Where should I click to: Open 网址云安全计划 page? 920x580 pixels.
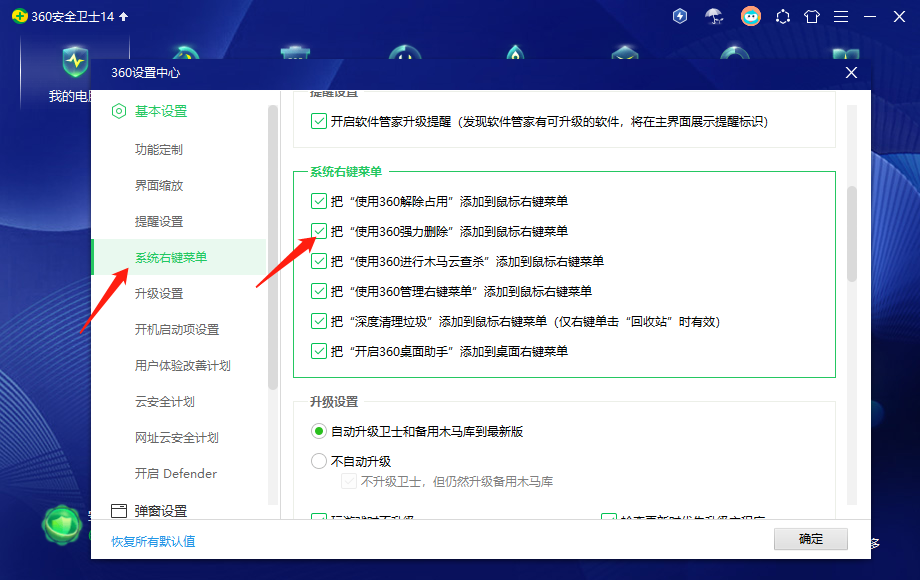(179, 437)
